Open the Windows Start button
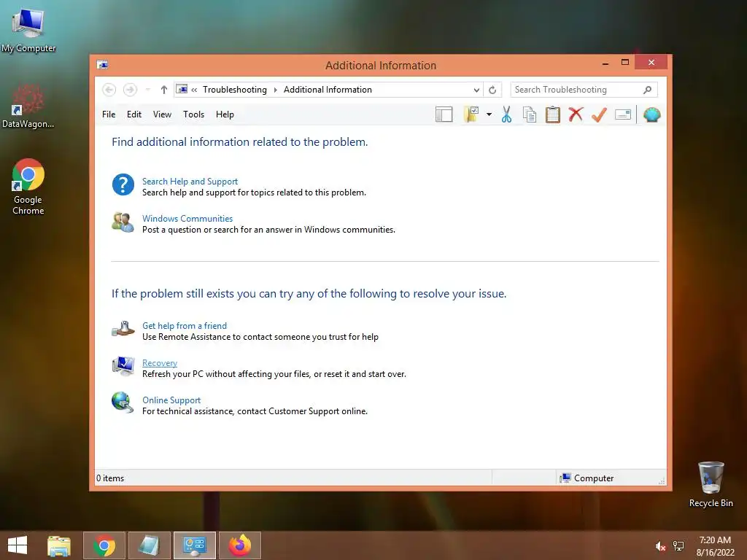747x560 pixels. click(18, 545)
